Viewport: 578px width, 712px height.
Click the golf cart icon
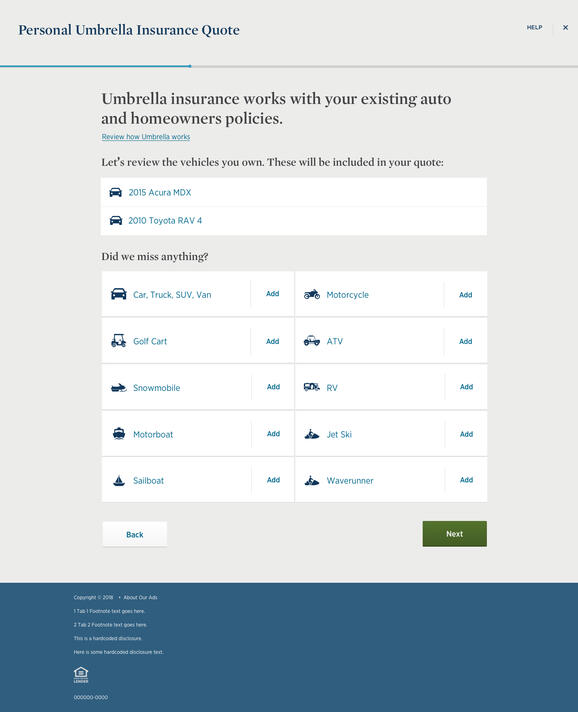pyautogui.click(x=119, y=341)
